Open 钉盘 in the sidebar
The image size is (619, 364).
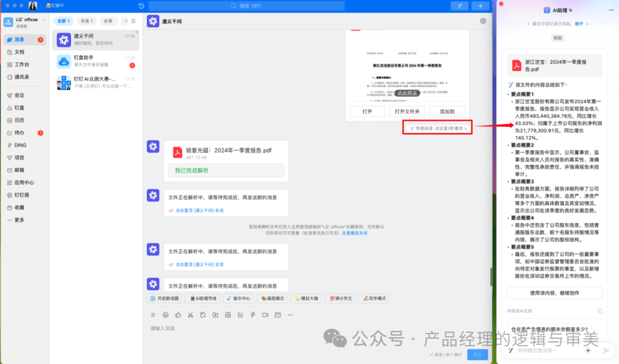[16, 108]
